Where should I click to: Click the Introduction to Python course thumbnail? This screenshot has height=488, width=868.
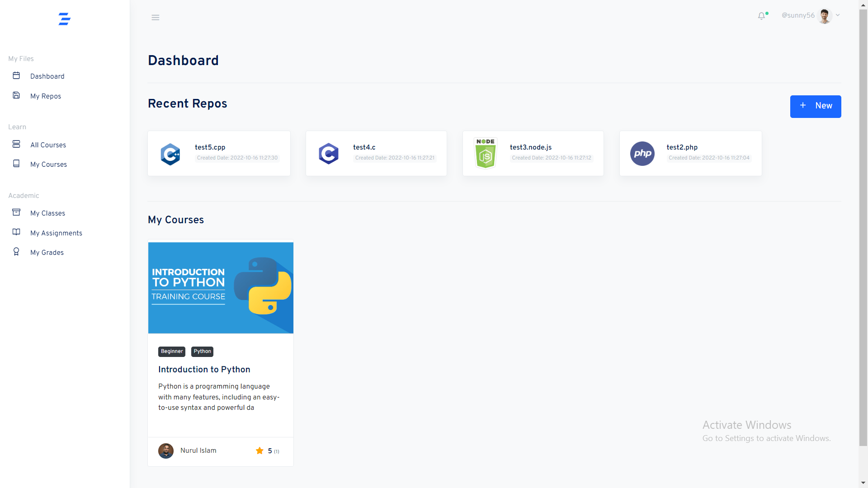click(x=221, y=288)
